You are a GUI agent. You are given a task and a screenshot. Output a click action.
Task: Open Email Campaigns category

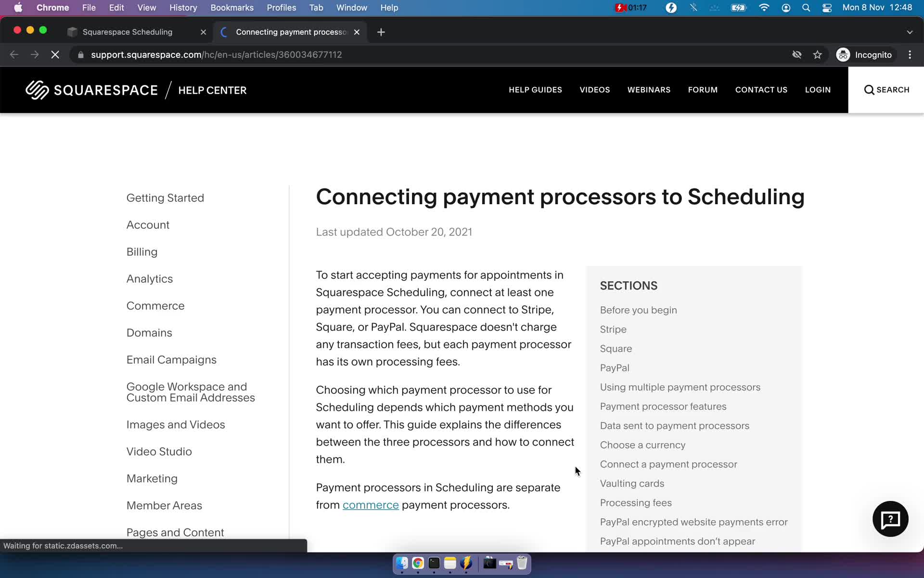(x=171, y=360)
